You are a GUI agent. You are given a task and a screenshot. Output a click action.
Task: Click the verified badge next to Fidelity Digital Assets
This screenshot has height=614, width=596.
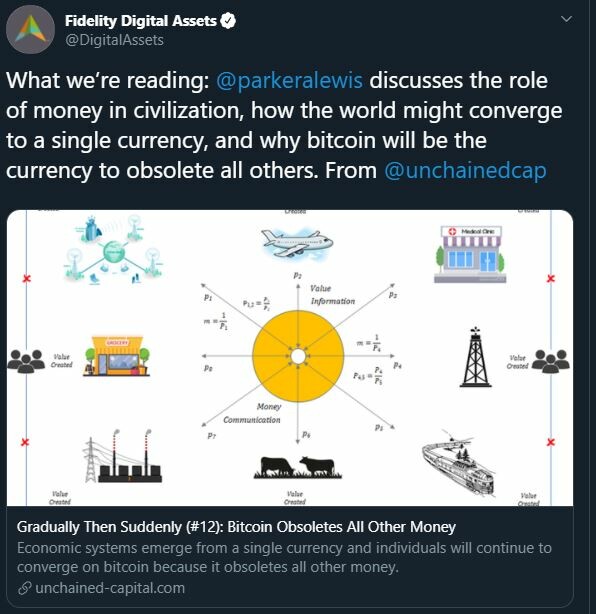(228, 20)
